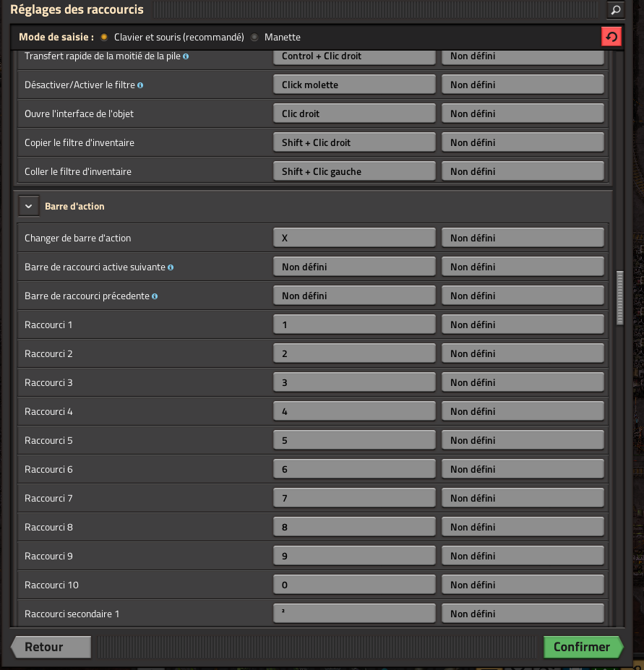
Task: Edit primary binding for Raccourci secondaire 1
Action: click(354, 614)
